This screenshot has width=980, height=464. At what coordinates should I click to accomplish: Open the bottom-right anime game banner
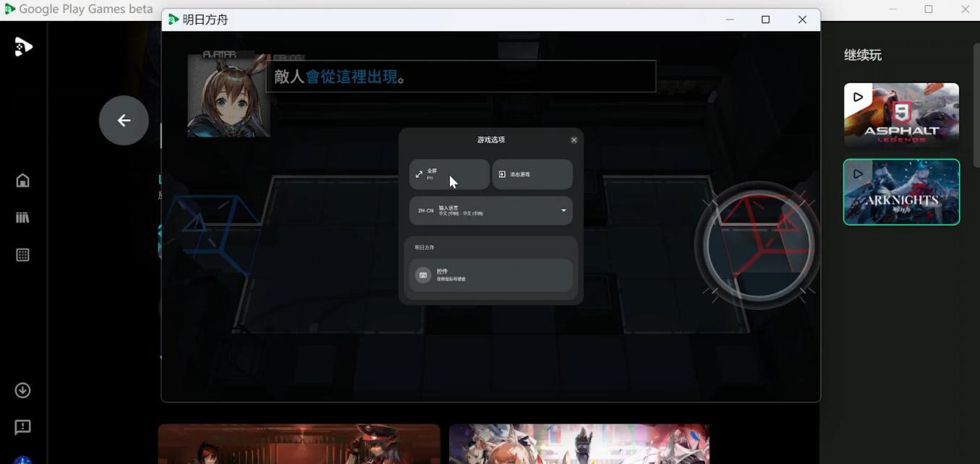point(579,444)
